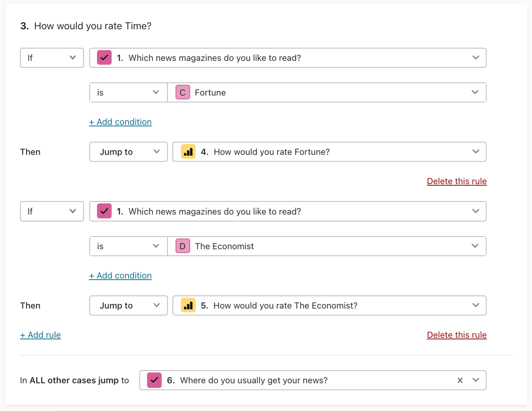Viewport: 532px width, 411px height.
Task: Click the C letter badge next to Fortune
Action: (x=183, y=92)
